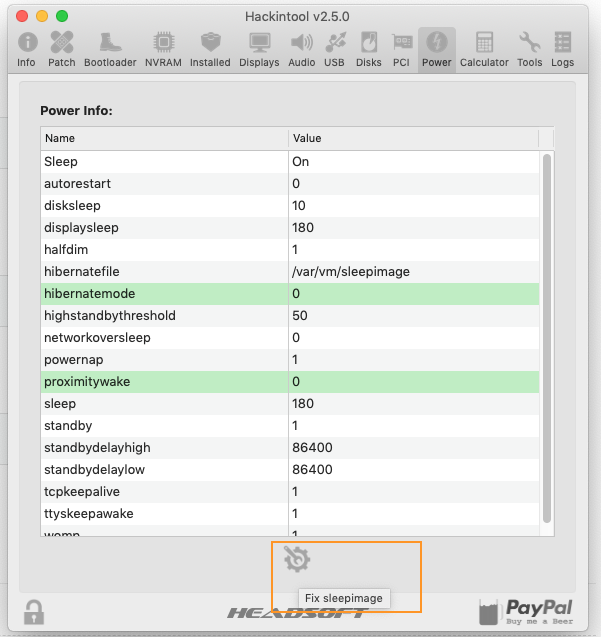Select the Sleep row at top
The height and width of the screenshot is (637, 601).
click(x=290, y=162)
